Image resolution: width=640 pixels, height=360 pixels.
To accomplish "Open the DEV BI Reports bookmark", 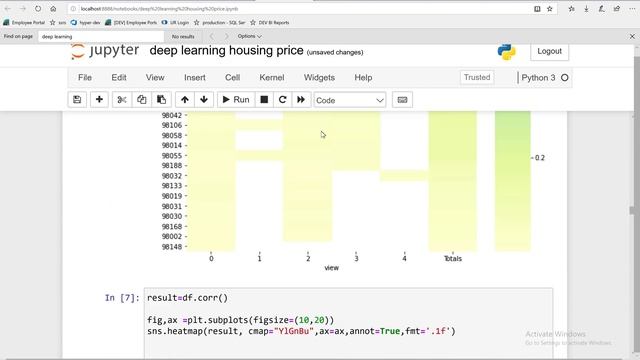I will point(270,23).
